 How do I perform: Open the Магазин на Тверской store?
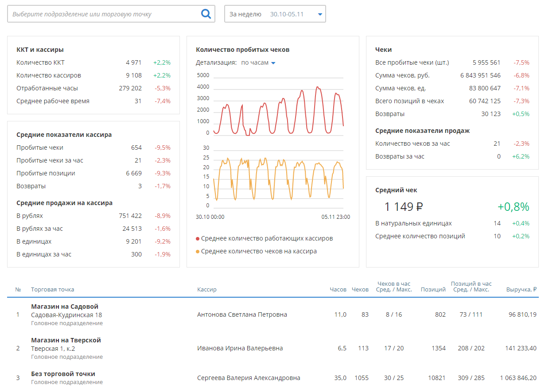point(66,340)
